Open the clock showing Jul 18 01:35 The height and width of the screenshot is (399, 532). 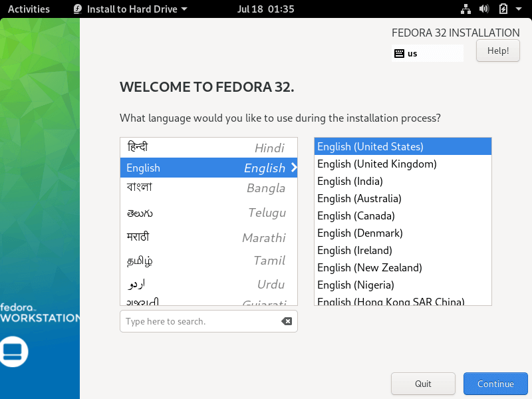coord(265,9)
